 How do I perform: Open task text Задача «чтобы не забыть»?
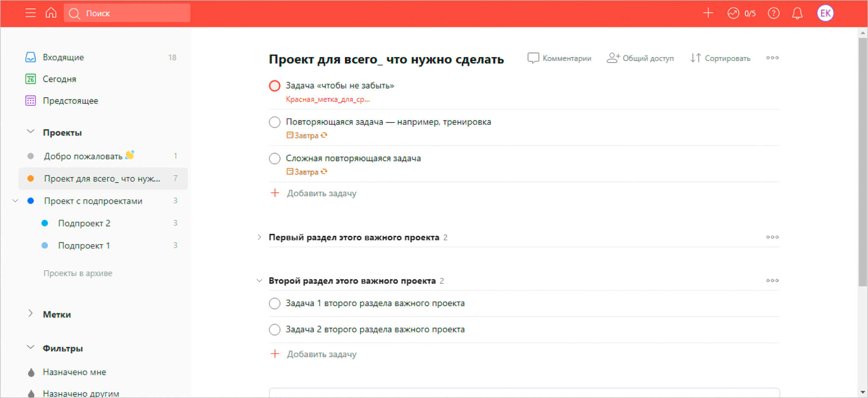coord(340,86)
